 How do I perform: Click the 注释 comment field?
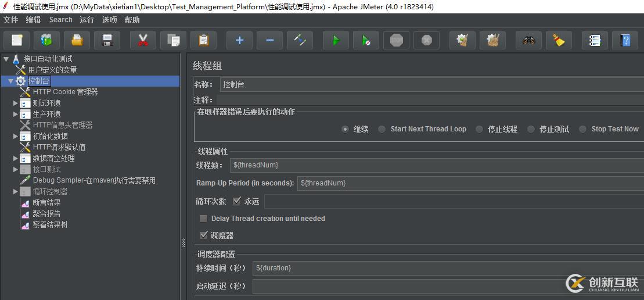[430, 100]
